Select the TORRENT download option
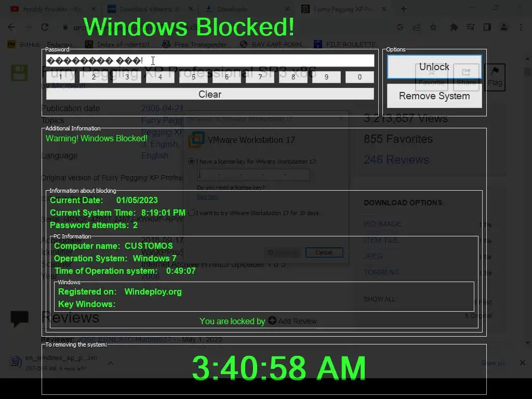The height and width of the screenshot is (399, 532). click(x=381, y=272)
